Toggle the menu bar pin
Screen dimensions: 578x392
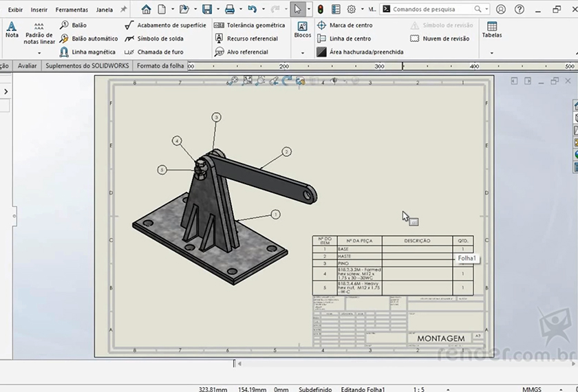coord(123,10)
